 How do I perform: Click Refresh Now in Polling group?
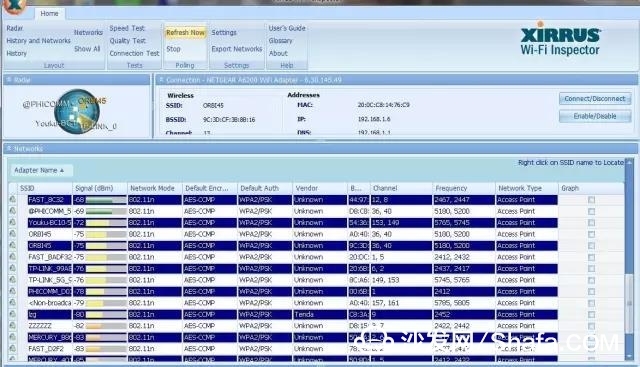[x=185, y=32]
